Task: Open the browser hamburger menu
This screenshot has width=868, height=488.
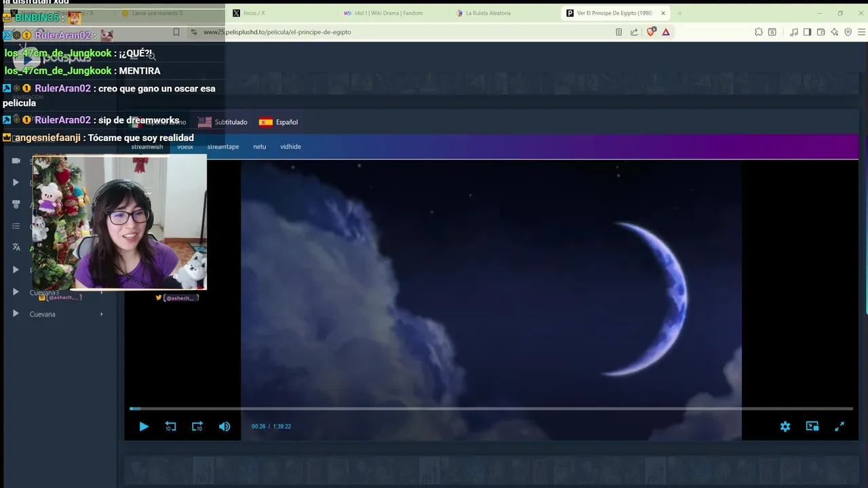Action: pos(862,32)
